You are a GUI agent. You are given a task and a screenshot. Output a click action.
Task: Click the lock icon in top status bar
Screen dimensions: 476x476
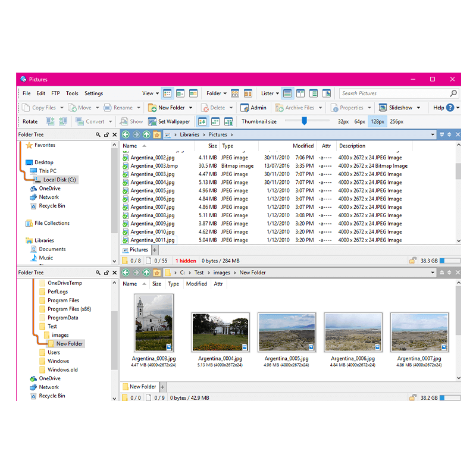(x=412, y=261)
